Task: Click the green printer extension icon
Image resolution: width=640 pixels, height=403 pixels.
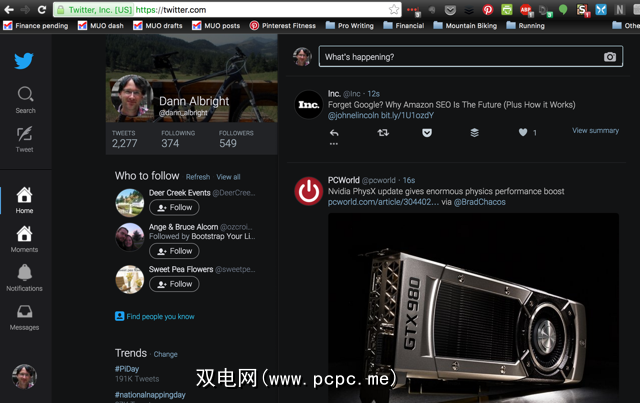Action: 507,10
